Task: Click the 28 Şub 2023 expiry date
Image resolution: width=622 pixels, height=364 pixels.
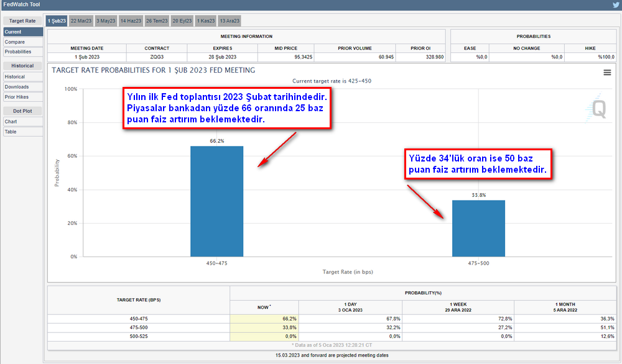Action: [223, 57]
